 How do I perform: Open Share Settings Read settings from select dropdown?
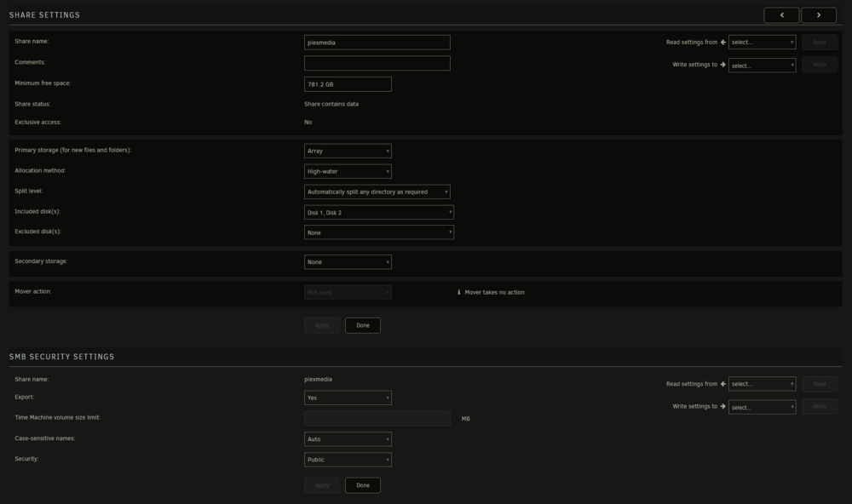(x=762, y=42)
